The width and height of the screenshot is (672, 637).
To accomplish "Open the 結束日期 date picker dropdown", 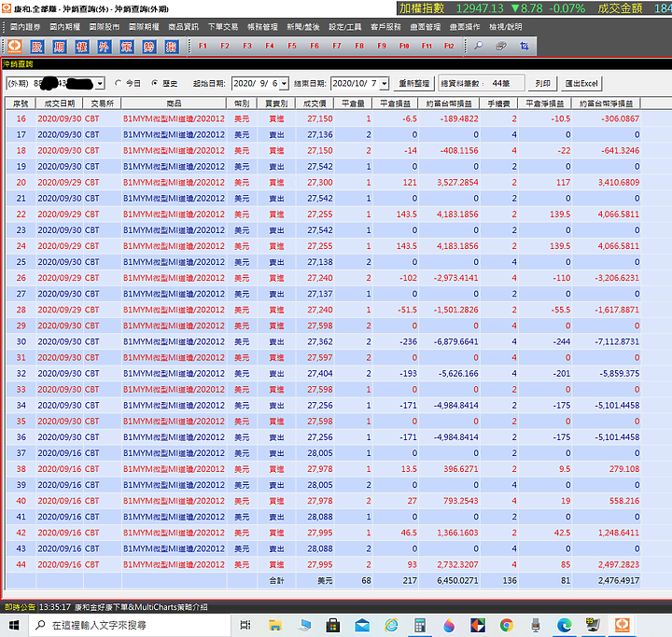I will coord(385,83).
